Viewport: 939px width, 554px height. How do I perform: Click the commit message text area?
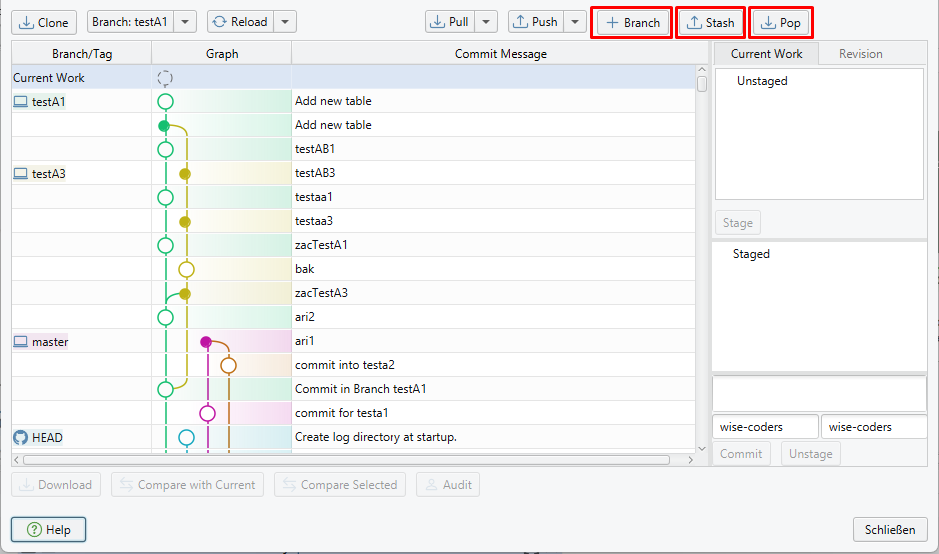click(819, 394)
